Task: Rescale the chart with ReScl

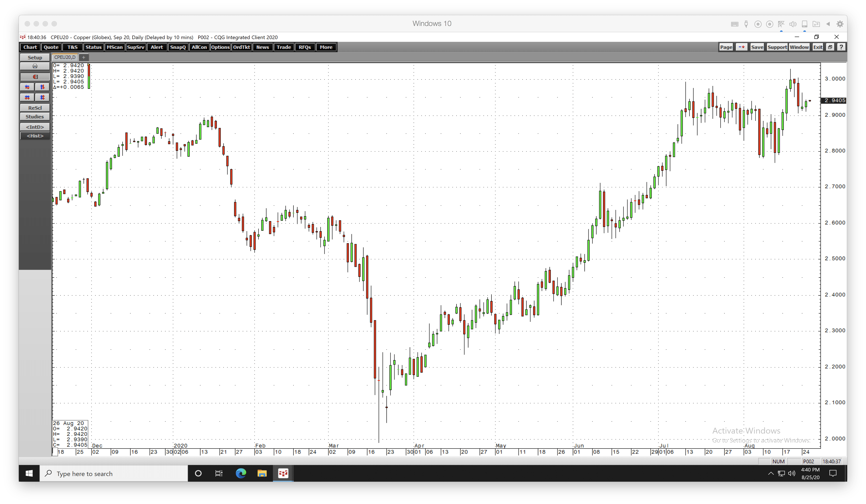Action: tap(35, 107)
